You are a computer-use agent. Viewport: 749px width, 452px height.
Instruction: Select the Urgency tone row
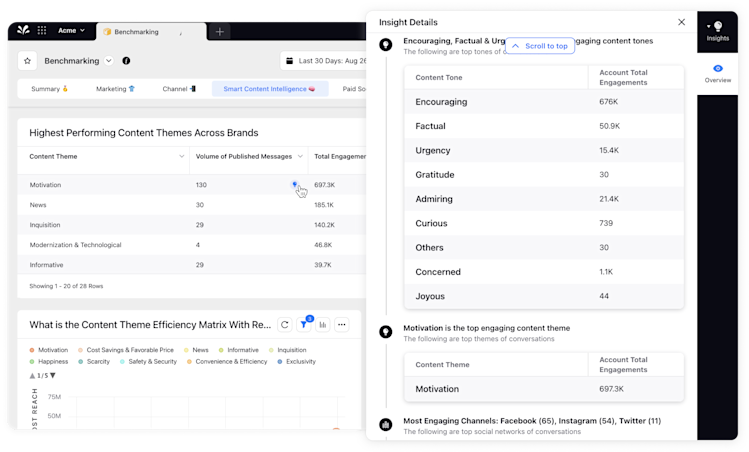tap(544, 151)
